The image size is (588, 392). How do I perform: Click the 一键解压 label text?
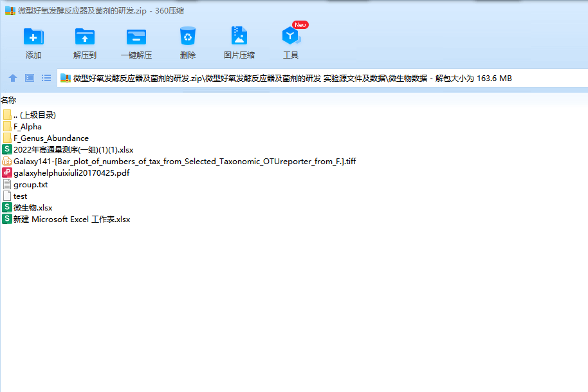[136, 55]
